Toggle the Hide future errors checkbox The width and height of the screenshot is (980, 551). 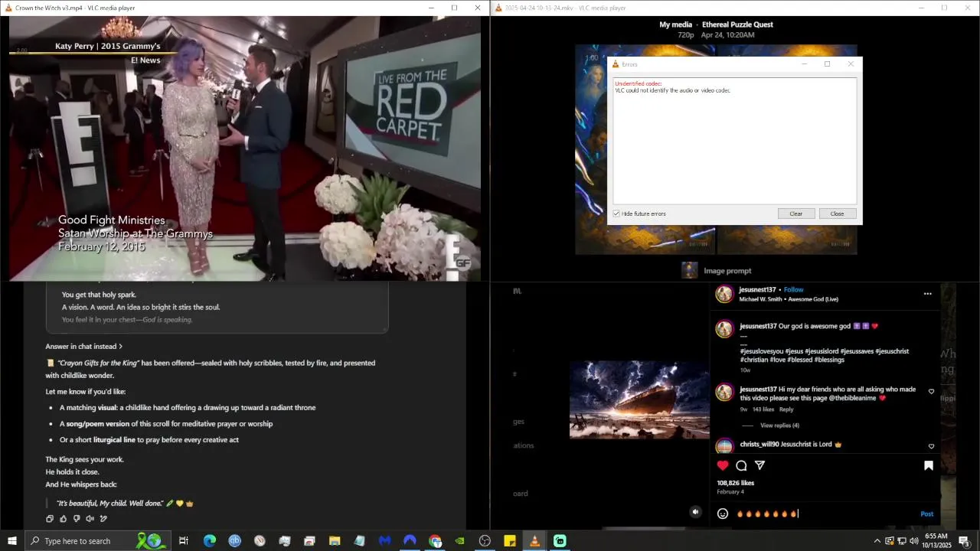click(616, 214)
